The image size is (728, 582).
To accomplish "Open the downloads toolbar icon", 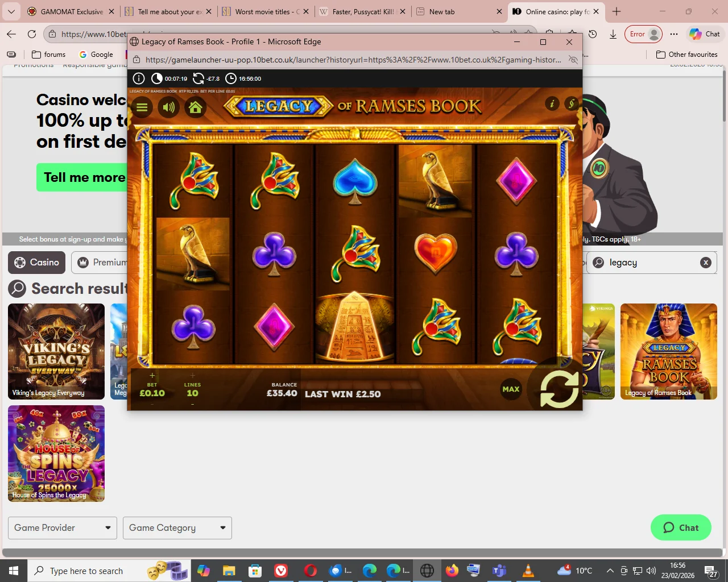I will (613, 34).
